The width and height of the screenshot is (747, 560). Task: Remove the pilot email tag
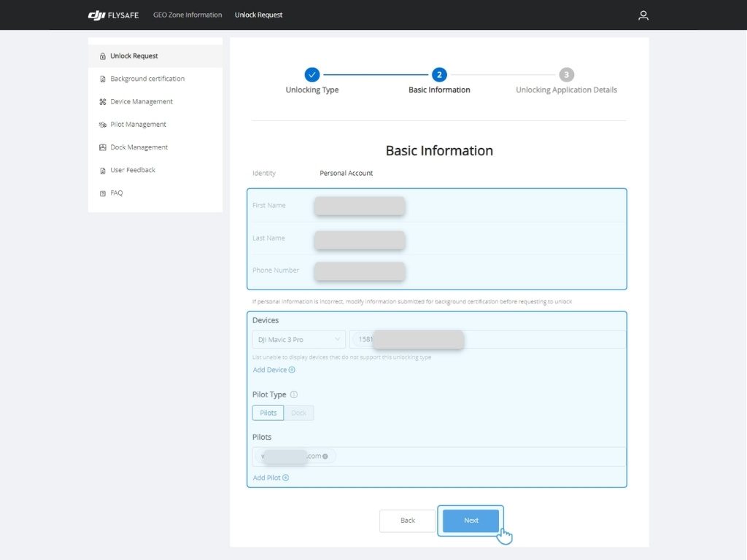pyautogui.click(x=325, y=456)
